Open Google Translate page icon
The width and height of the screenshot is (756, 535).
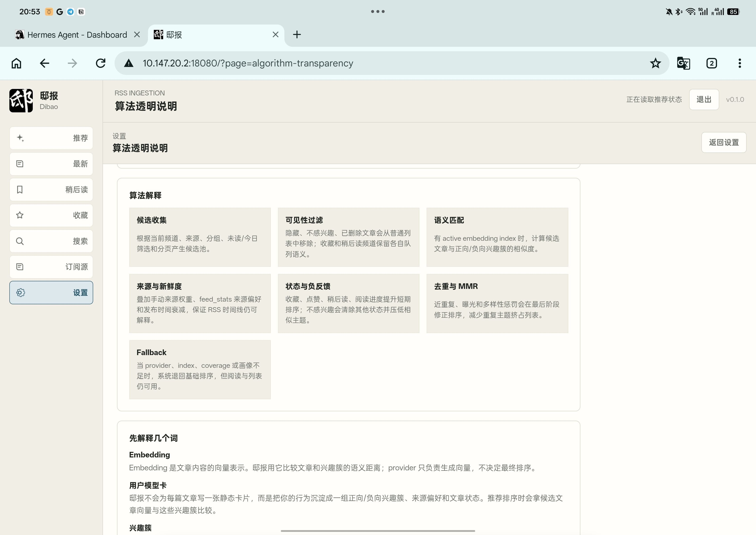pyautogui.click(x=684, y=63)
